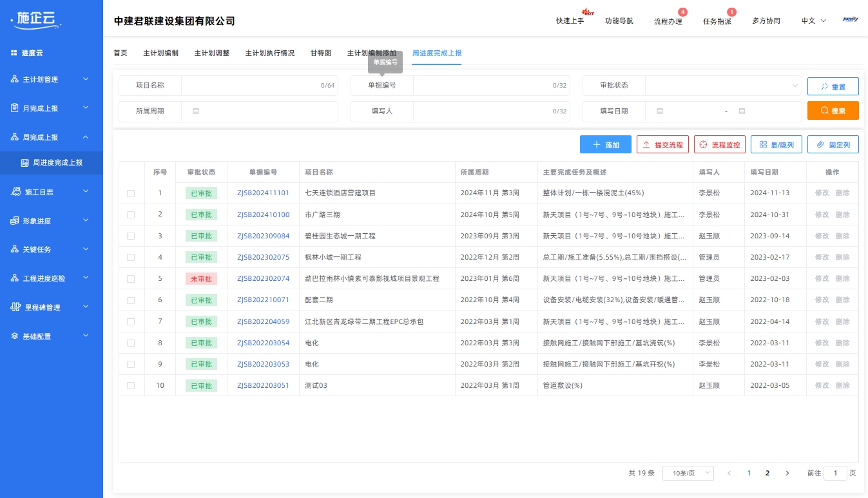
Task: Click the calendar icon in 所属周期
Action: click(196, 111)
